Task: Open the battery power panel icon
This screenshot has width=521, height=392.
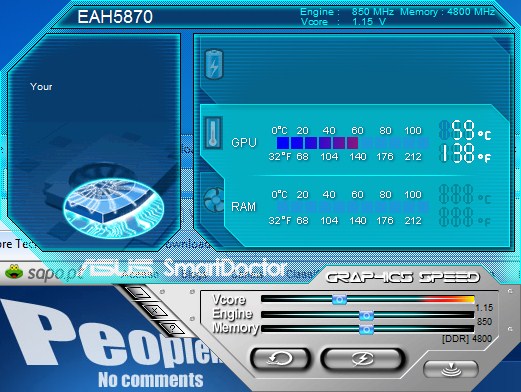Action: (x=214, y=64)
